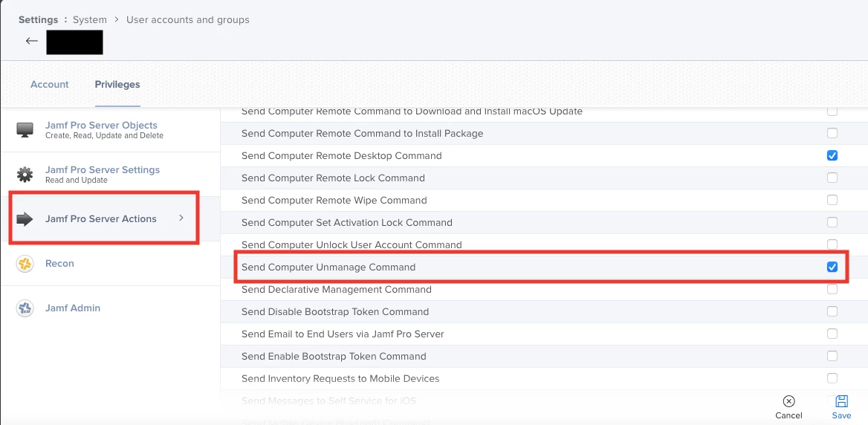Screen dimensions: 868x425
Task: Open Jamf Pro Server Settings section
Action: click(x=111, y=175)
